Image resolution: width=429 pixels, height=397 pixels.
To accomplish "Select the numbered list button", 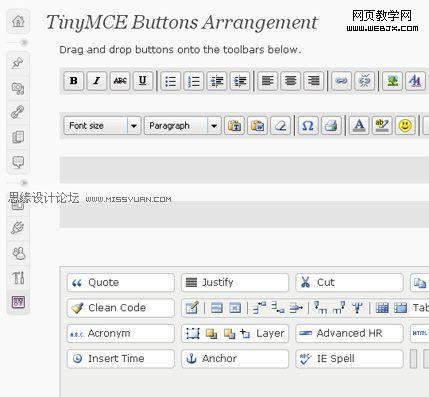I will click(194, 81).
